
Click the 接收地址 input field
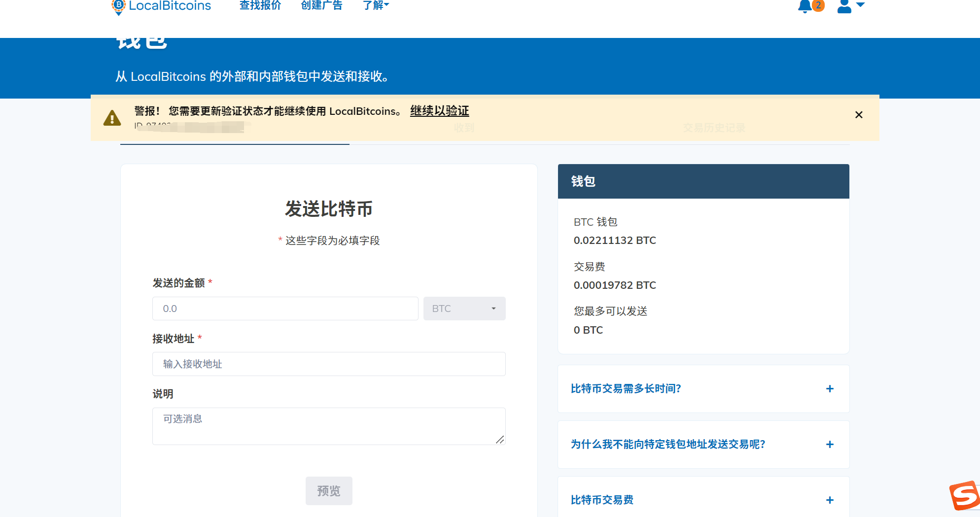(x=329, y=364)
